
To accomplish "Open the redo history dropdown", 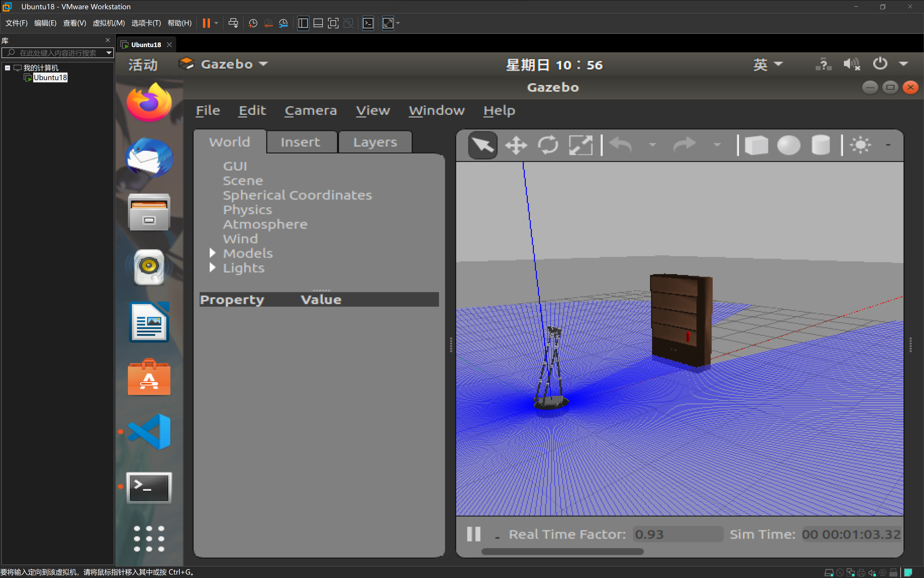I will pos(717,145).
